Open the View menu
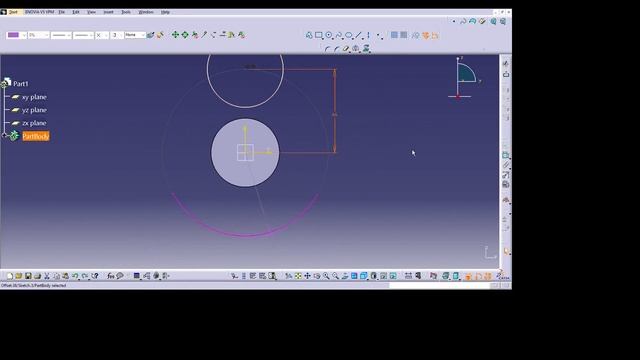Image resolution: width=640 pixels, height=360 pixels. tap(91, 12)
